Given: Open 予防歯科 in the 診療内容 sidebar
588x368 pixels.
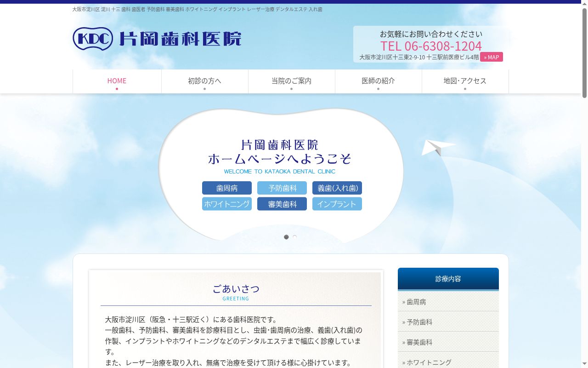Looking at the screenshot, I should click(448, 322).
